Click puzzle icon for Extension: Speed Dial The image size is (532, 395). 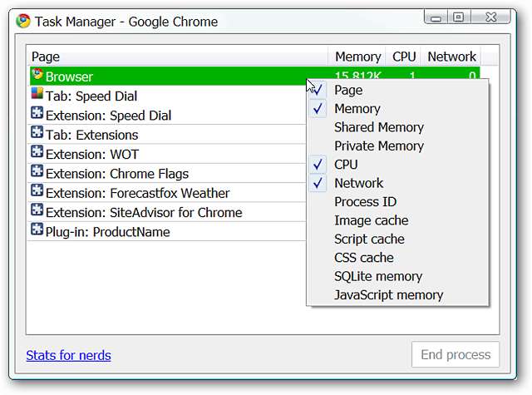(x=37, y=114)
